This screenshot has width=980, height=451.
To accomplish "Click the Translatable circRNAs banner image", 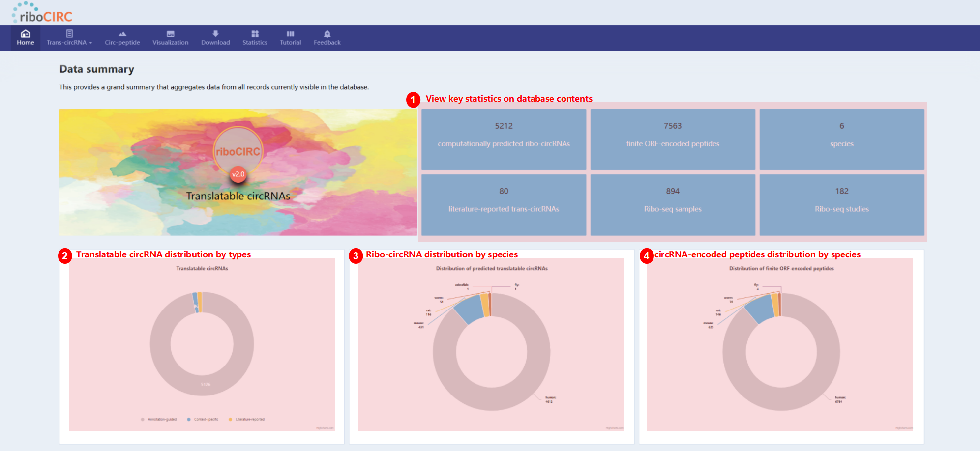I will point(238,172).
